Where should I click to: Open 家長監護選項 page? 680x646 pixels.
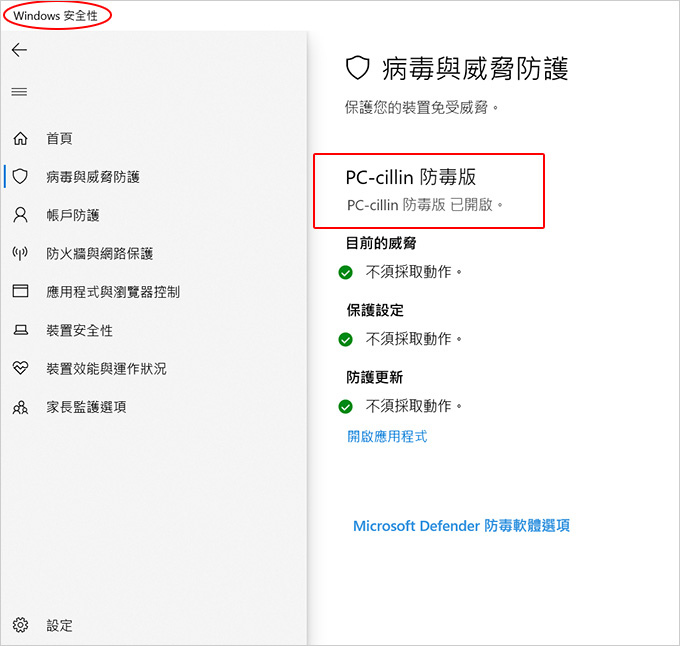coord(86,407)
